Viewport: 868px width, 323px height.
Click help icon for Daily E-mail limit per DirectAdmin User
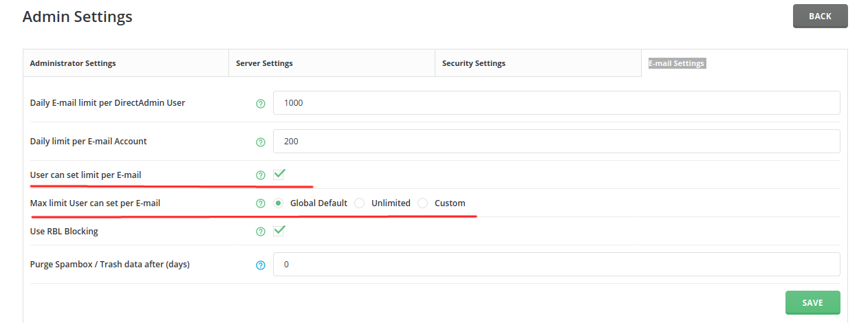261,104
